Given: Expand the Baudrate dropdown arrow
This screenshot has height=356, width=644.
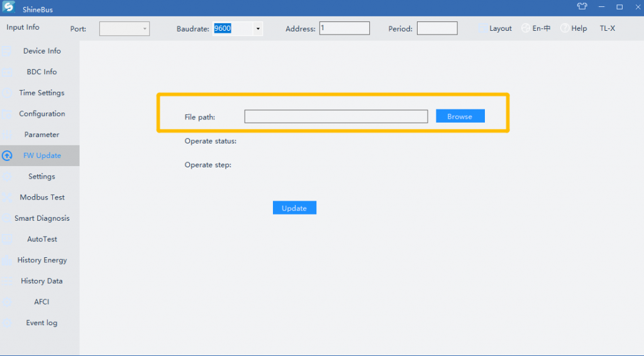Looking at the screenshot, I should point(258,29).
